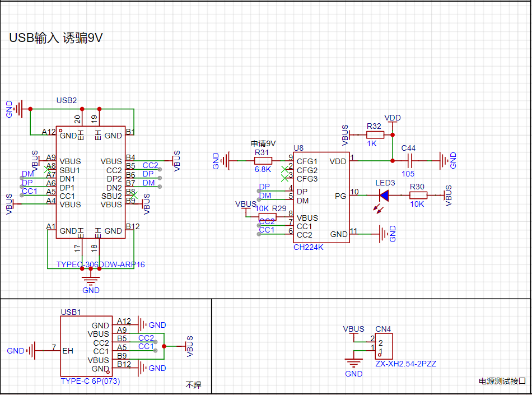This screenshot has width=532, height=395.
Task: Select the no-connect mark on CFG2 pin
Action: tap(284, 169)
